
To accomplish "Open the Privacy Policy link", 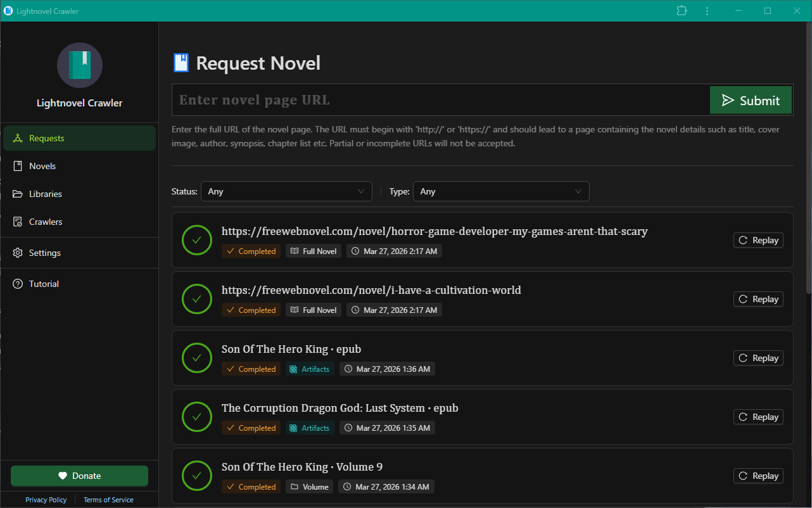I will (x=46, y=500).
